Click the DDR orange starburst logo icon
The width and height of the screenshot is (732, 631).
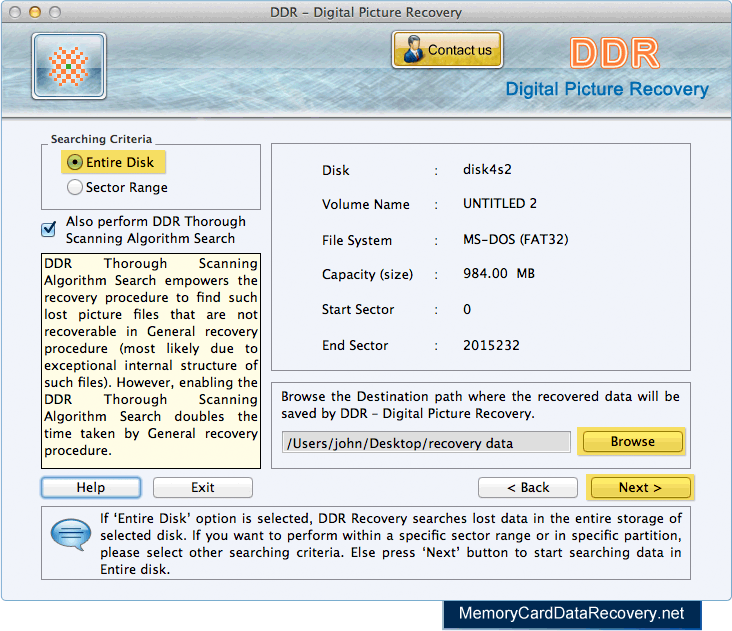pos(69,66)
